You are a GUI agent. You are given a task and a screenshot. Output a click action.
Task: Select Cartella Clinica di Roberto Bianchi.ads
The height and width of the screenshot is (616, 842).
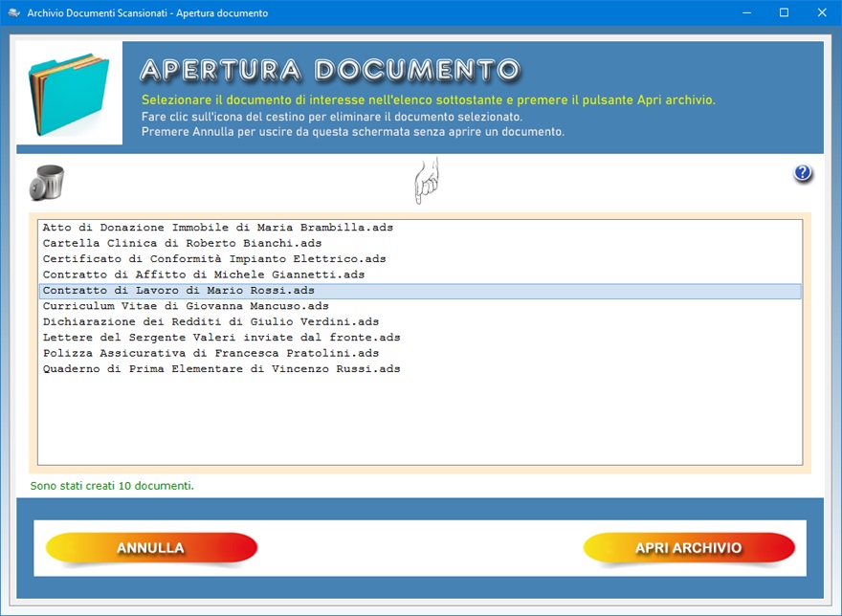tap(182, 243)
